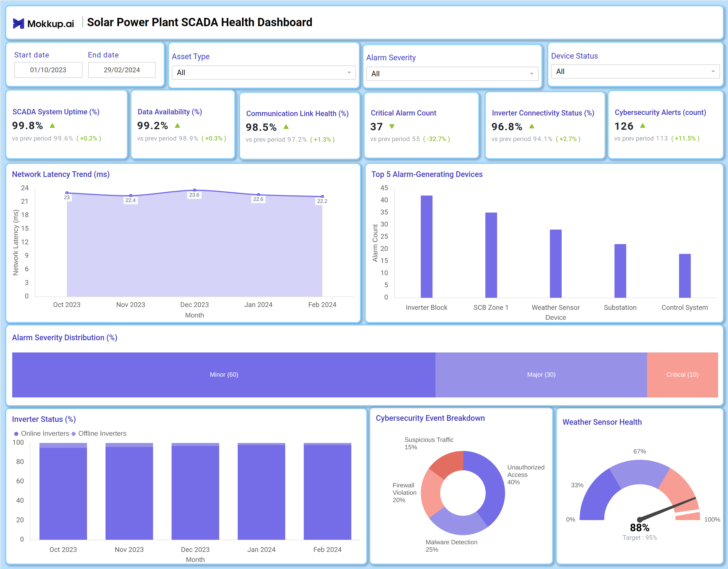The height and width of the screenshot is (569, 728).
Task: Click the Inverter Block alarm bar
Action: 427,246
